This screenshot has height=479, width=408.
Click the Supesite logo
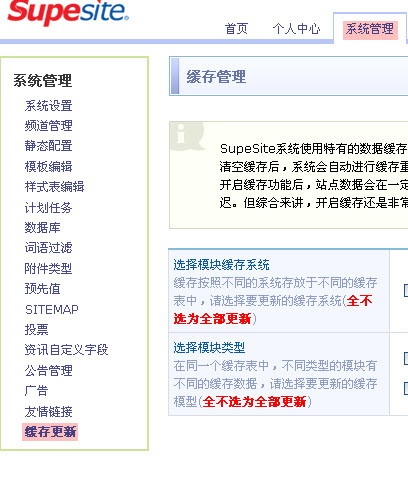68,12
